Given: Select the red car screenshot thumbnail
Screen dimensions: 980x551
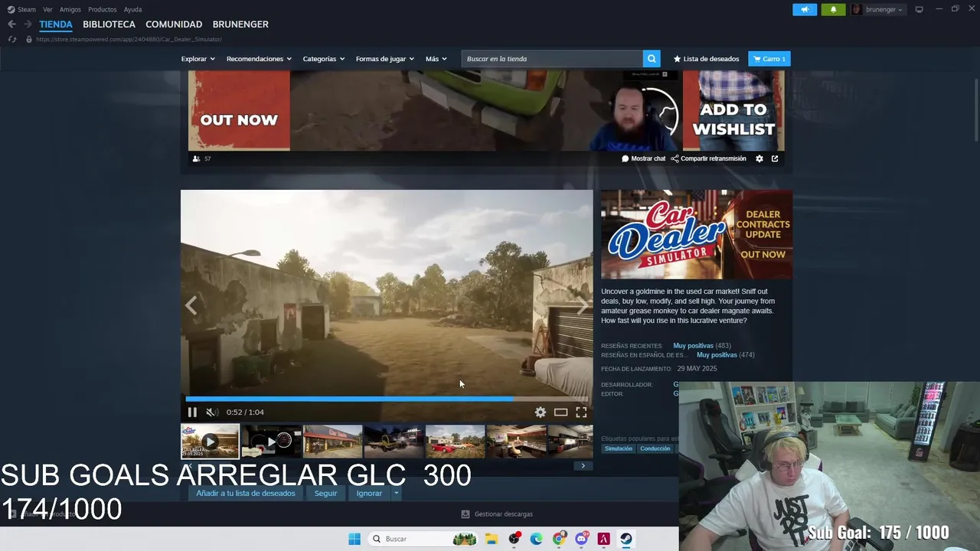Looking at the screenshot, I should (x=455, y=442).
